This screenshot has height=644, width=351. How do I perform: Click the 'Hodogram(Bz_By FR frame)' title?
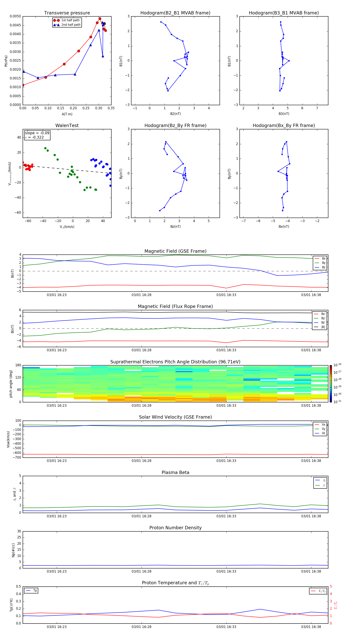pos(175,125)
